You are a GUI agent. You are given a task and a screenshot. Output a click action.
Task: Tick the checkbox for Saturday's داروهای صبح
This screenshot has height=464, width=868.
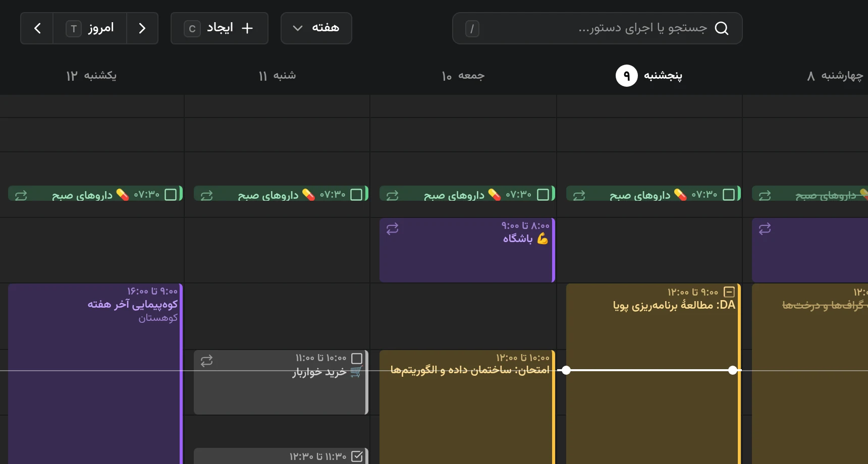pos(356,195)
